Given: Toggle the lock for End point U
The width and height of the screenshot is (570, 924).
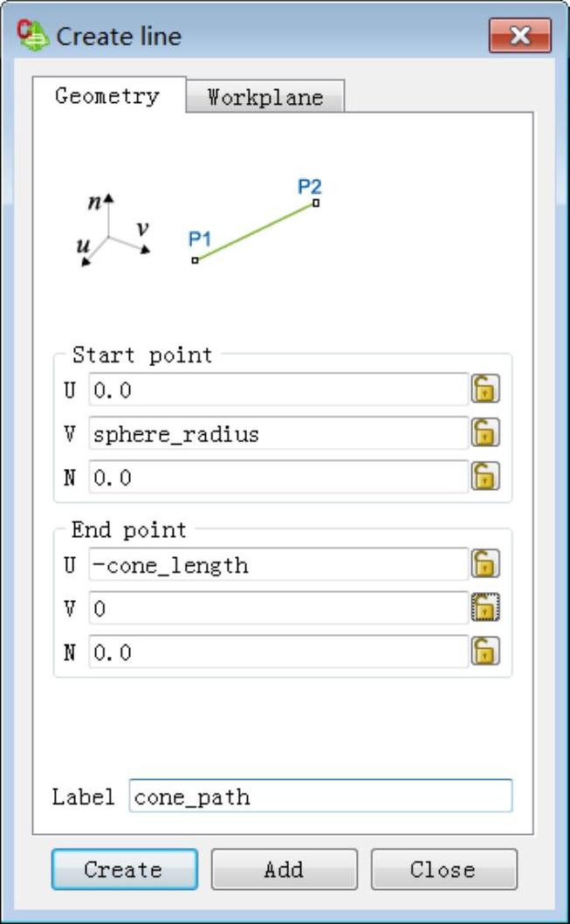Looking at the screenshot, I should click(x=485, y=564).
